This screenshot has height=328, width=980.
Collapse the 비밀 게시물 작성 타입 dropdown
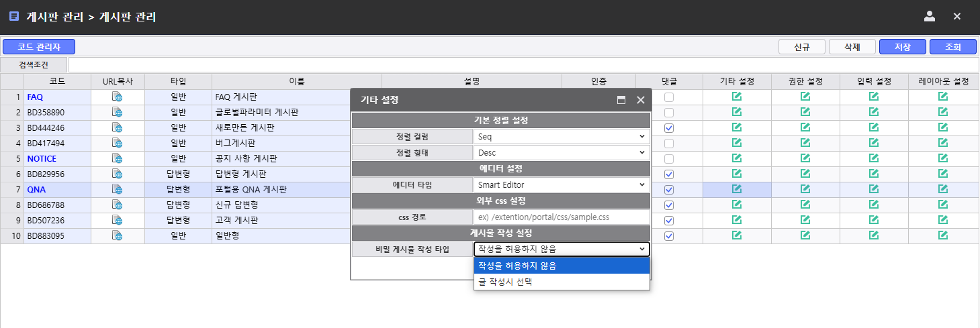coord(562,249)
